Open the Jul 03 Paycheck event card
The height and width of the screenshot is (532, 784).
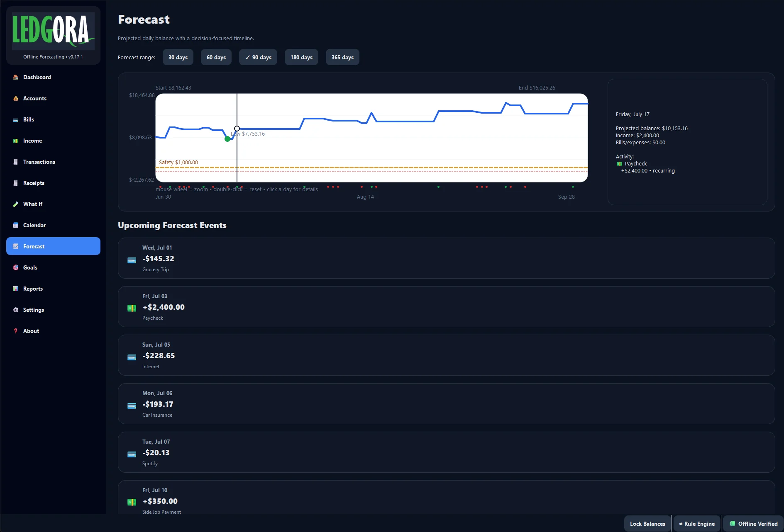446,306
